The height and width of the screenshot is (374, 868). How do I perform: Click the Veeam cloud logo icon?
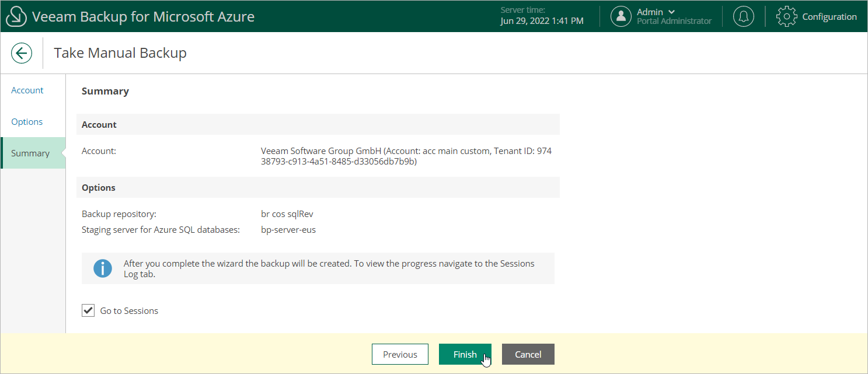16,16
